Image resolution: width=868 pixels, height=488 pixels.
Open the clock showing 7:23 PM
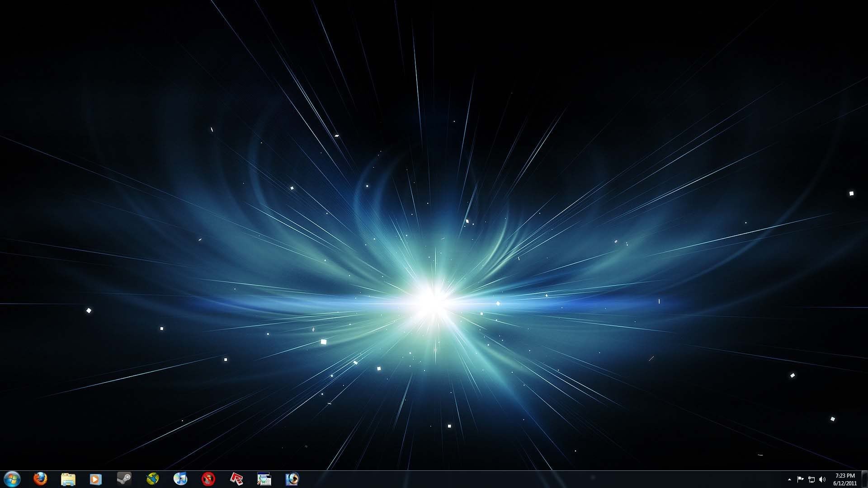coord(845,479)
